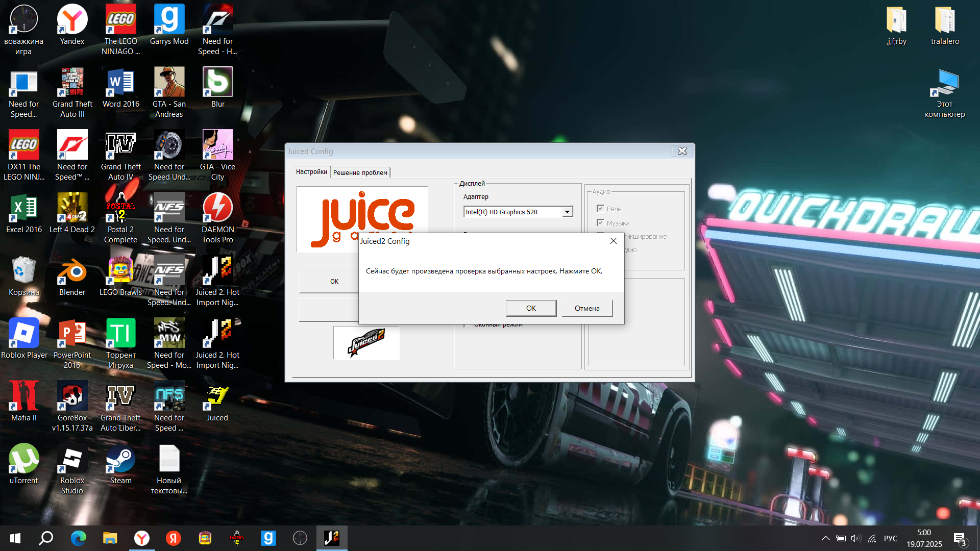This screenshot has height=551, width=980.
Task: Click the Juiced 2 taskbar icon
Action: (332, 538)
